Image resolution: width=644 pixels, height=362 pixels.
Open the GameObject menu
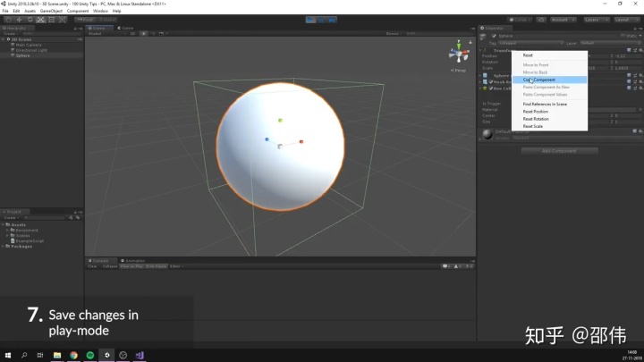click(51, 11)
